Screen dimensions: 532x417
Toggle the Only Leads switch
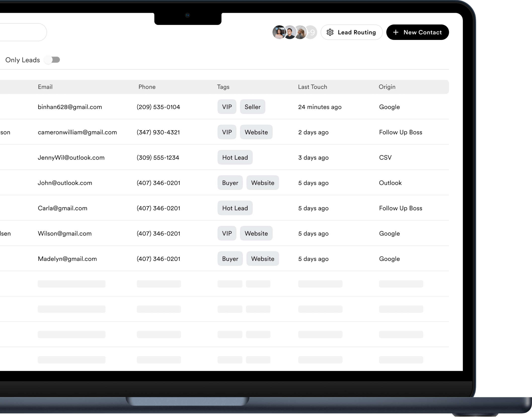click(x=52, y=60)
